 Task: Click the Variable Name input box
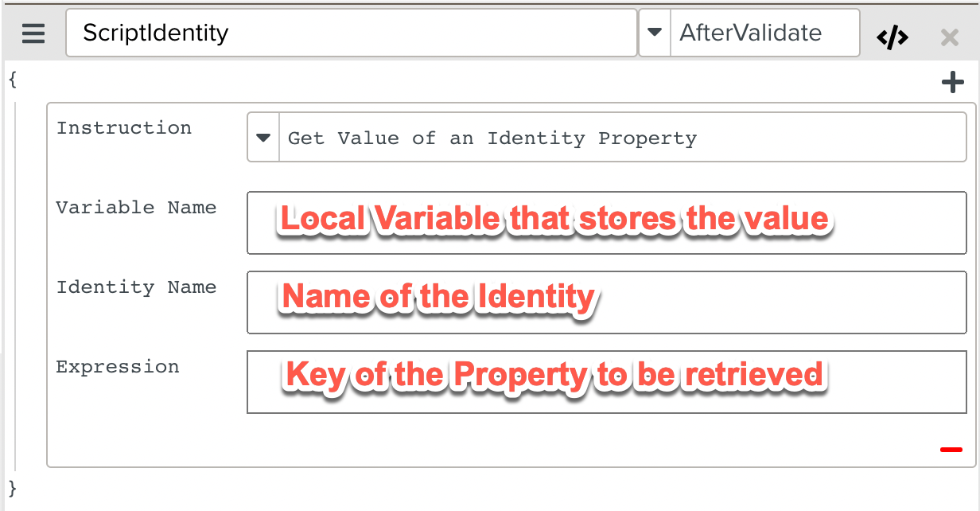606,223
